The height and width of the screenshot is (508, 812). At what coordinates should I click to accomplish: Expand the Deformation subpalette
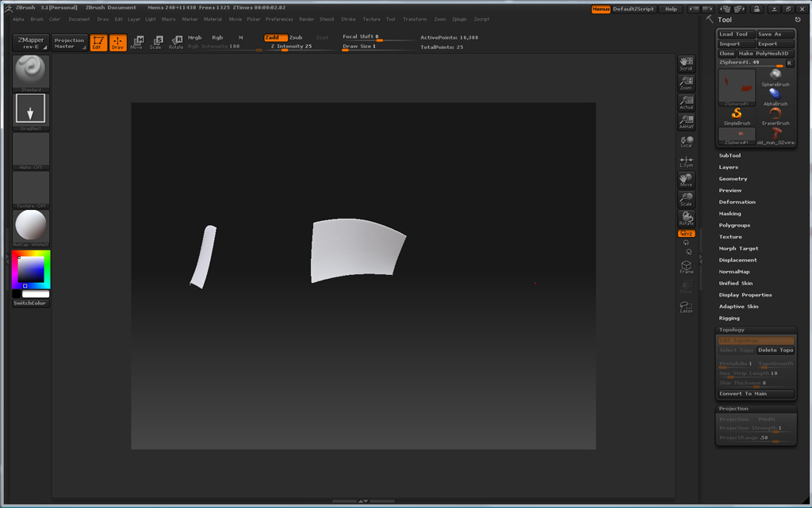(737, 202)
